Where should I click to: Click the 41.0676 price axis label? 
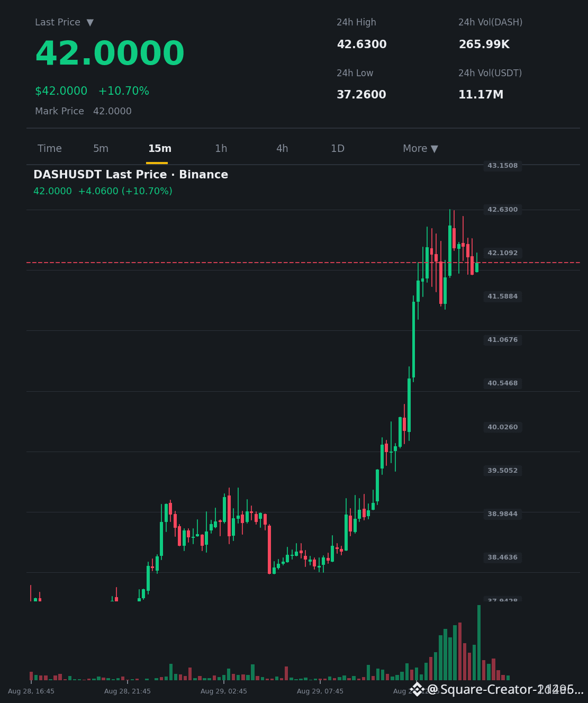[503, 340]
